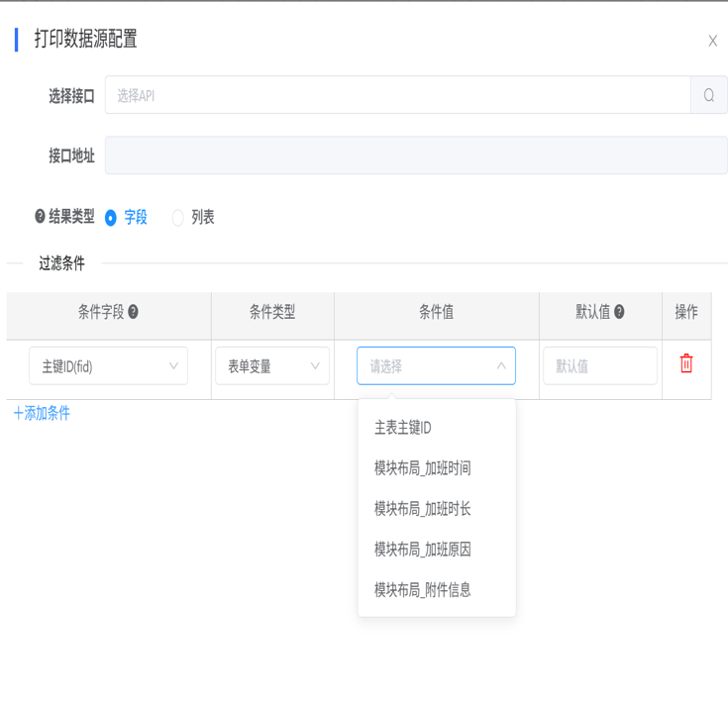Pick the 模块布局_加班时长 option
The height and width of the screenshot is (705, 728).
[x=422, y=509]
